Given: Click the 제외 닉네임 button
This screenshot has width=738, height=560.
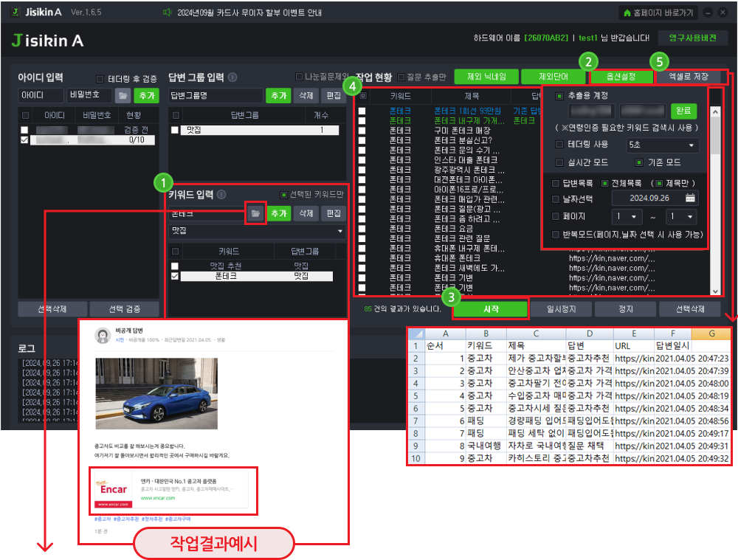Looking at the screenshot, I should pyautogui.click(x=486, y=77).
